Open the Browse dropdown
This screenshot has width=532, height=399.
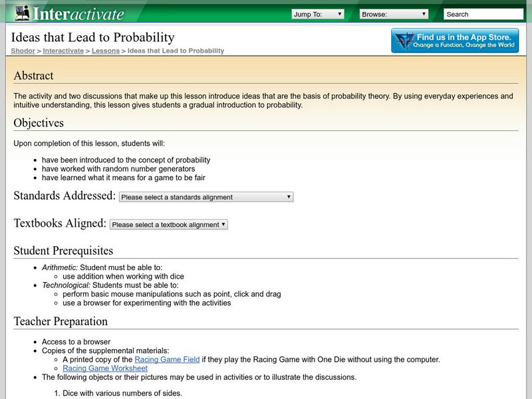(394, 14)
